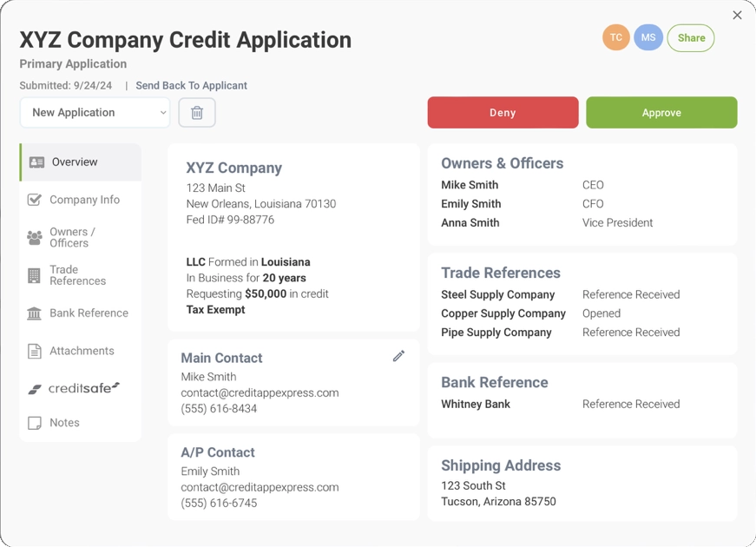This screenshot has width=756, height=547.
Task: Click the Overview sidebar icon
Action: (x=35, y=161)
